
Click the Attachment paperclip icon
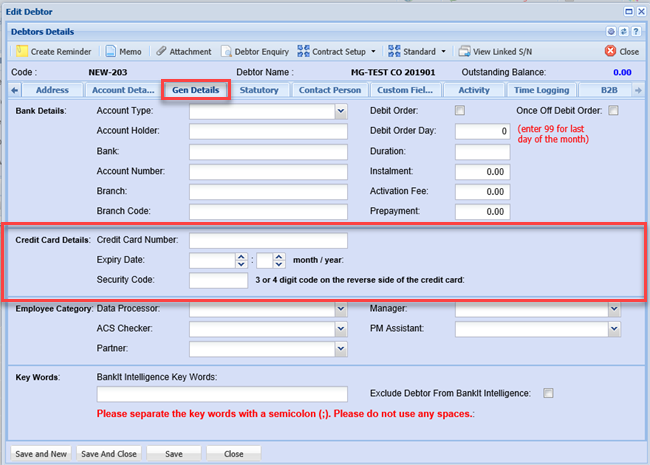[x=160, y=51]
